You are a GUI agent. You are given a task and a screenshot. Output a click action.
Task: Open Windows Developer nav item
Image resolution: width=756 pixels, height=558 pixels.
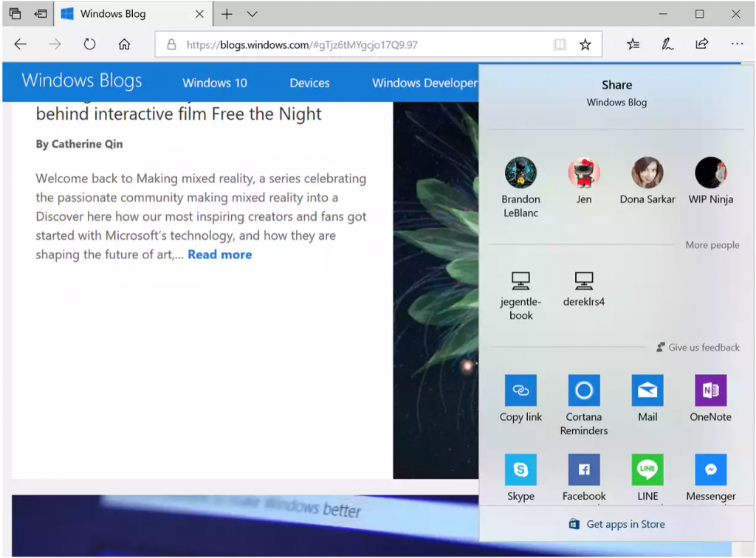coord(425,83)
